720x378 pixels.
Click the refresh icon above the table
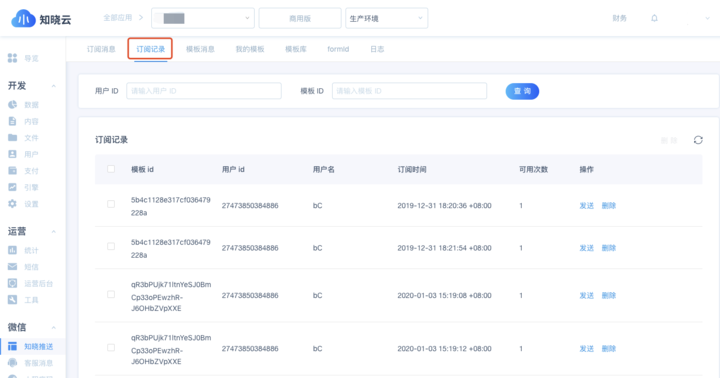698,140
